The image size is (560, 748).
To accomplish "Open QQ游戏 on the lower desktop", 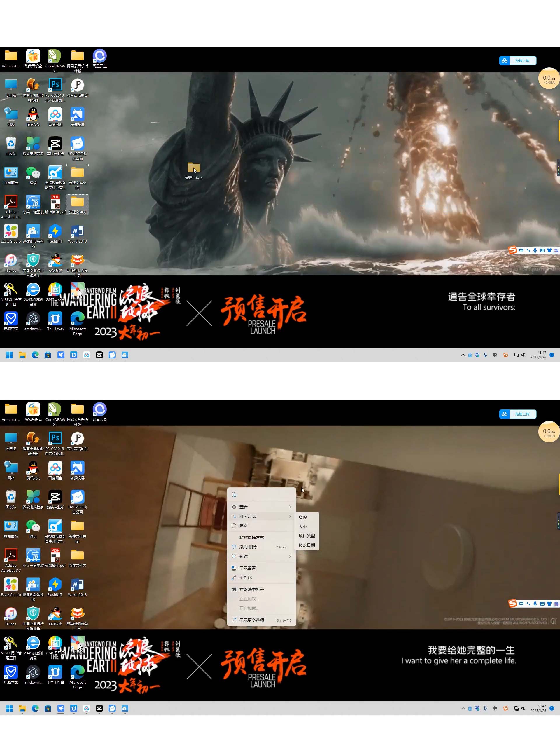I will pyautogui.click(x=55, y=616).
